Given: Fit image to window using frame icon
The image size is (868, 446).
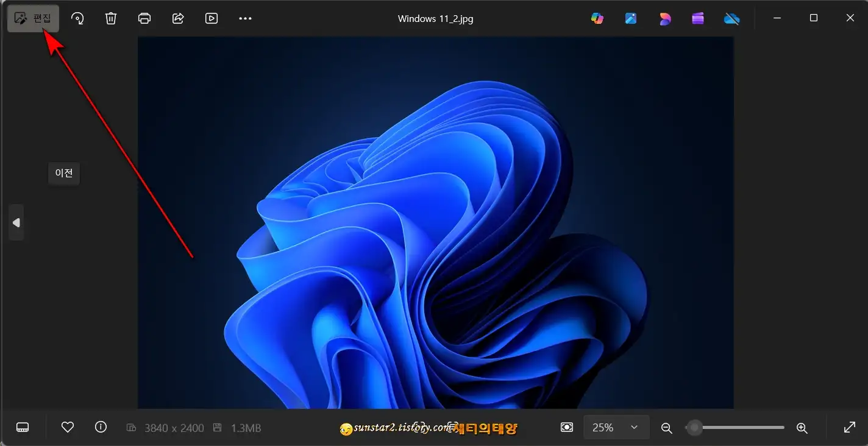Looking at the screenshot, I should (567, 427).
